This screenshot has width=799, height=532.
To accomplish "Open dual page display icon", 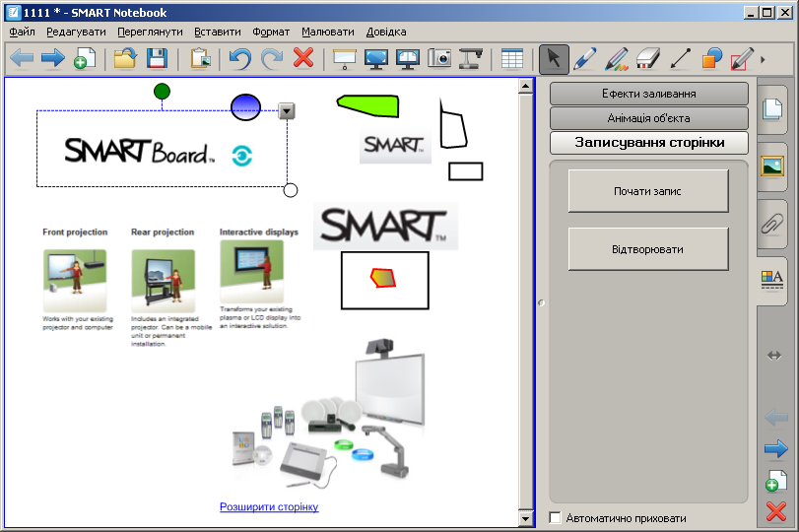I will (x=408, y=58).
